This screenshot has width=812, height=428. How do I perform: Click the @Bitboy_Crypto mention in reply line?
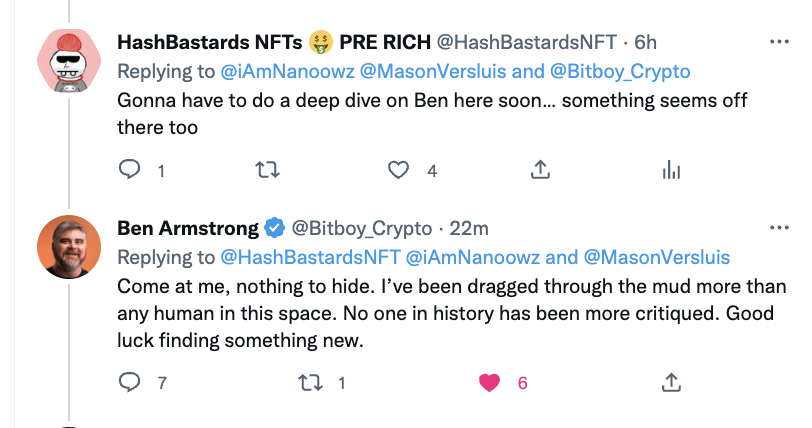[621, 71]
